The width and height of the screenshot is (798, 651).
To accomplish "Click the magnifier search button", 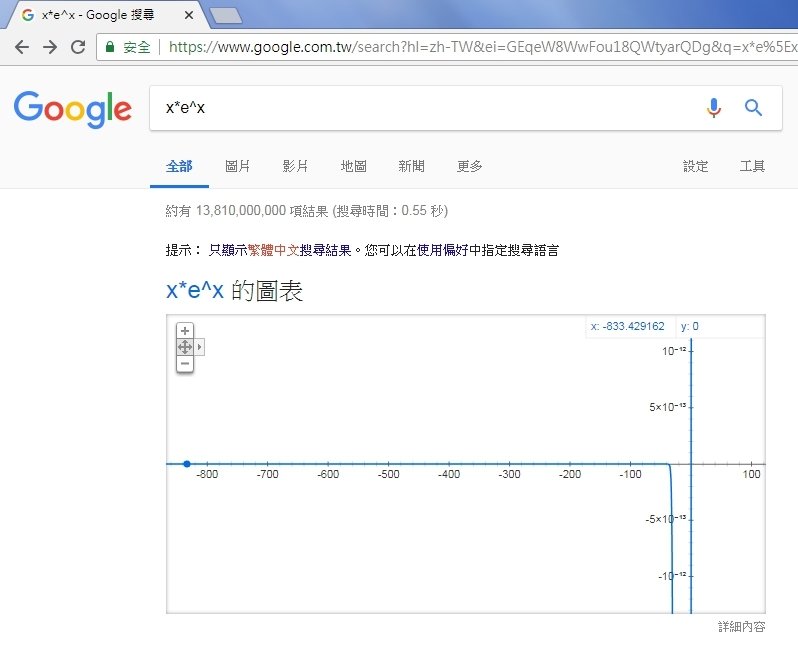I will [x=753, y=108].
